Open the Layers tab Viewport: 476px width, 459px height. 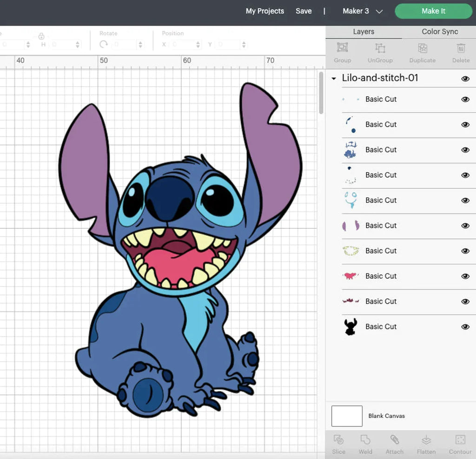tap(364, 32)
